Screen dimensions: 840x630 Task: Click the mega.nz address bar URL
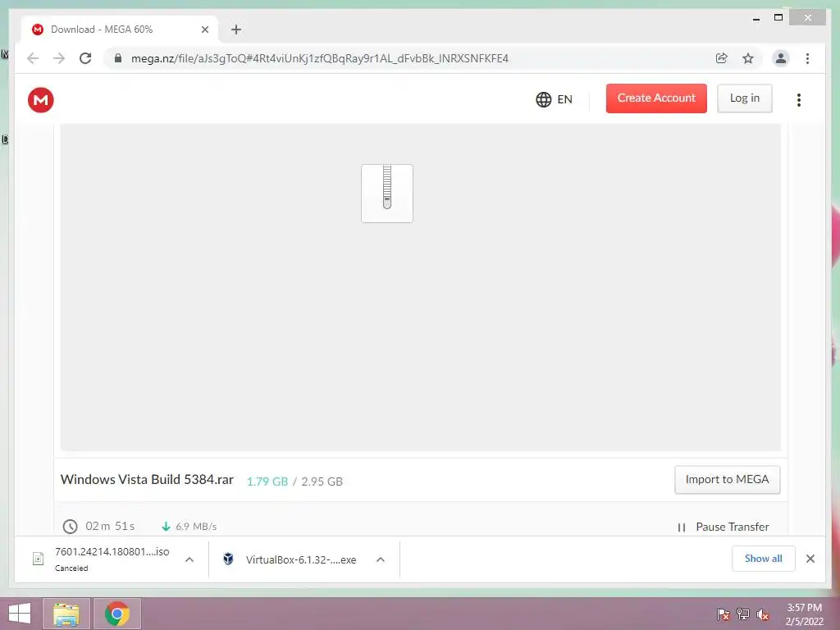(319, 58)
